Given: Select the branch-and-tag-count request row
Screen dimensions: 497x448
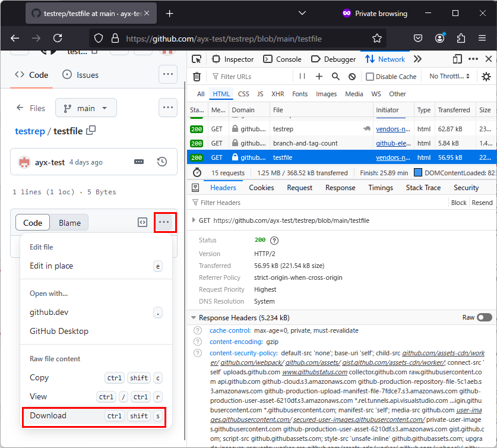Looking at the screenshot, I should point(341,143).
